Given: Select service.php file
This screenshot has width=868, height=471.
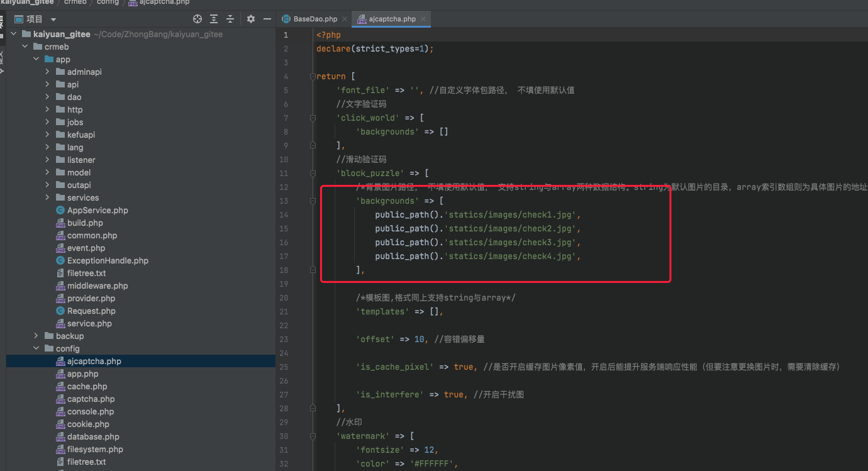Looking at the screenshot, I should click(x=89, y=323).
